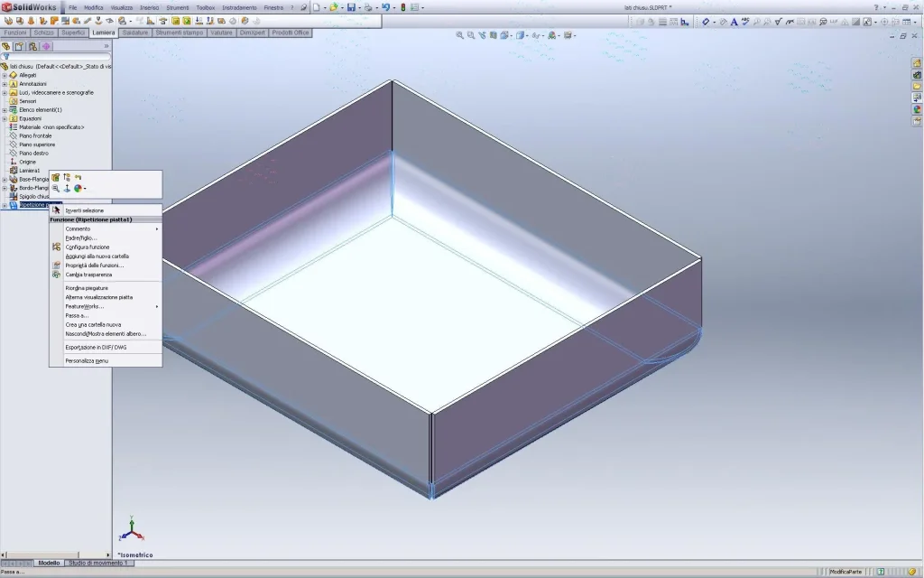
Task: Click the Smart Dimension icon in right toolbar
Action: point(706,22)
